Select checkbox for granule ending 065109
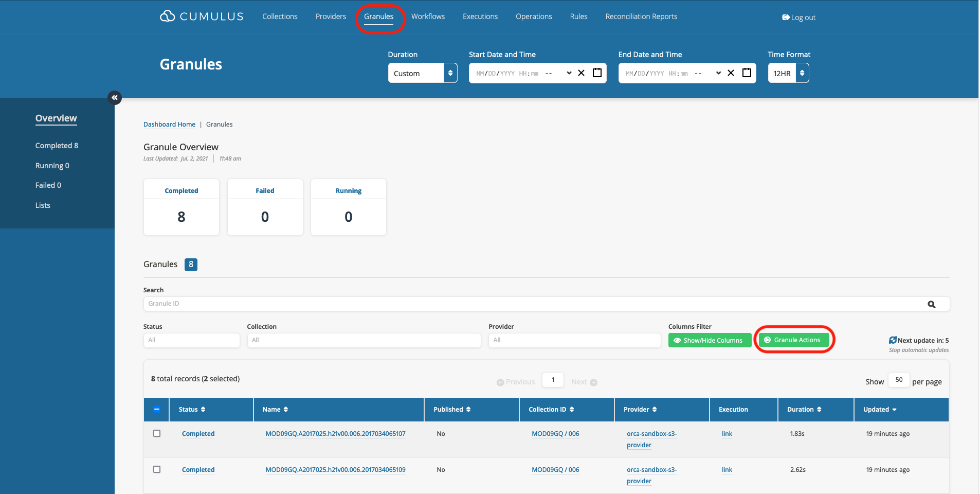 tap(157, 469)
